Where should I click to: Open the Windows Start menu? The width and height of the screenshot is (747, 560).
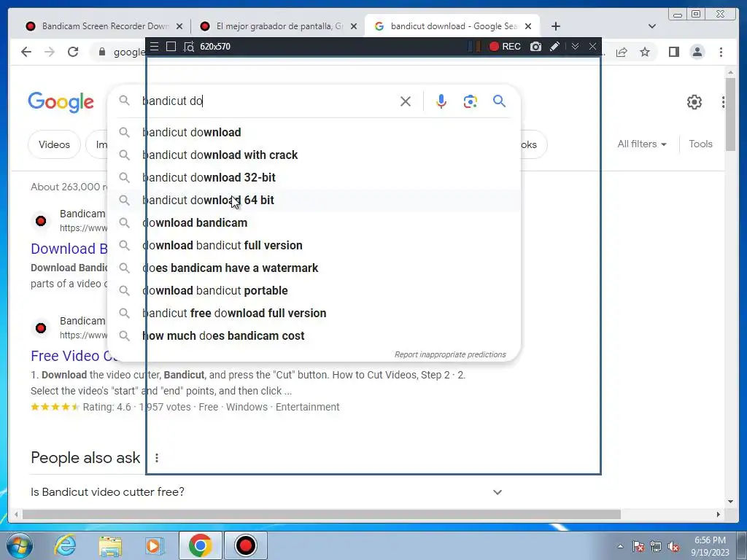click(20, 545)
